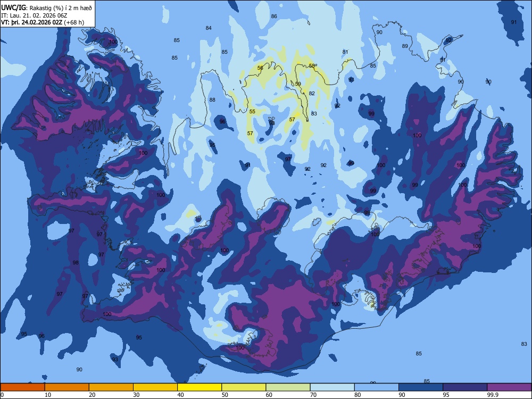This screenshot has width=532, height=399.
Task: Click the '84' humidity value on the map
Action: [209, 28]
